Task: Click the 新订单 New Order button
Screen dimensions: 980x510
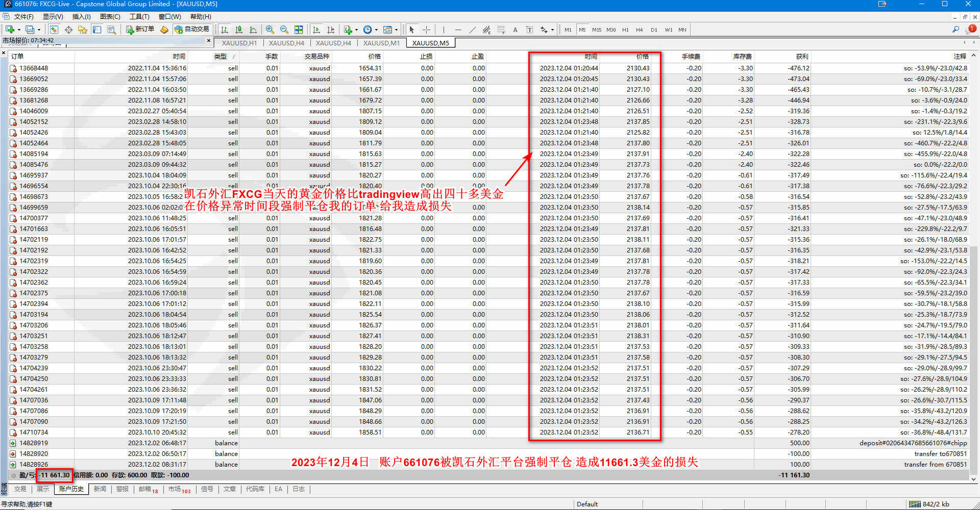Action: [140, 30]
